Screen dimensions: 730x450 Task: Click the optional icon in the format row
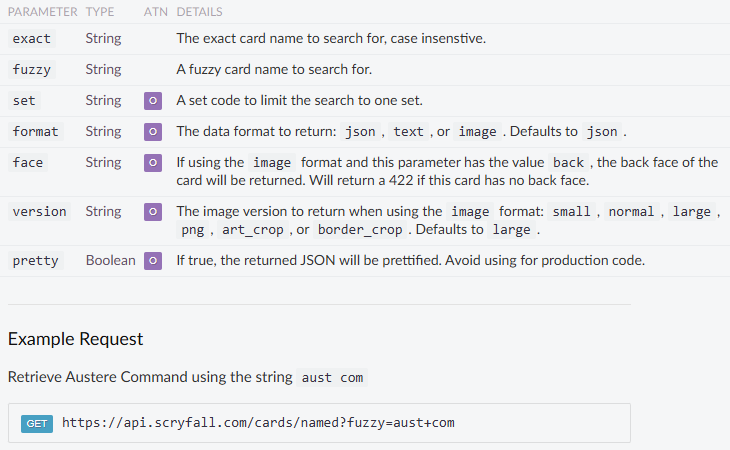153,132
